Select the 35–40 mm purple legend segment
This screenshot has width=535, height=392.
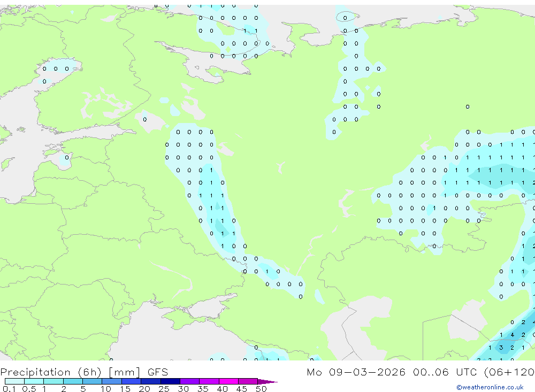click(x=209, y=381)
